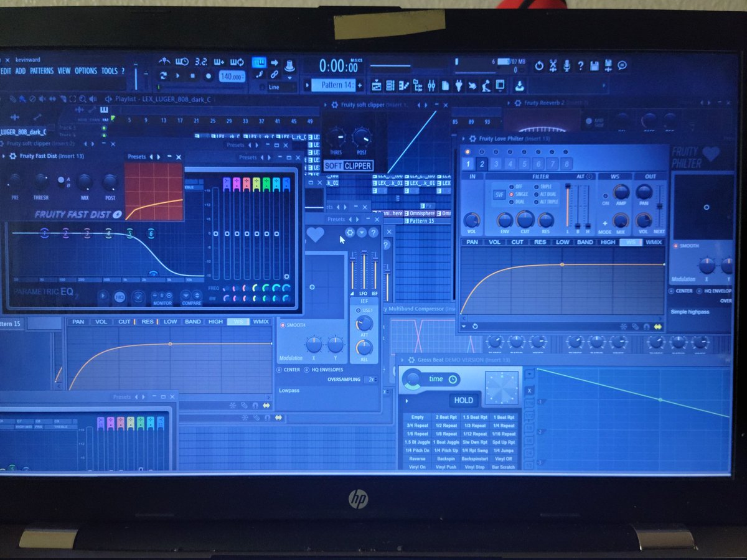This screenshot has height=560, width=747.
Task: Click the typing keyboard to piano icon
Action: tap(258, 62)
